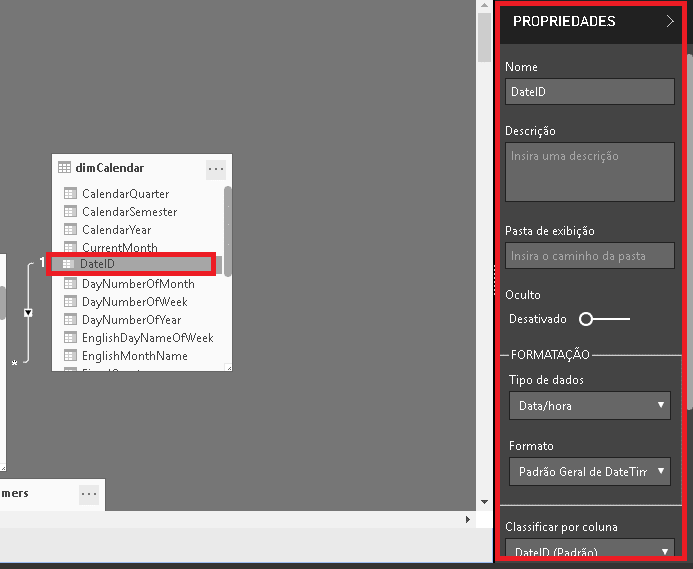Click the dimCalendar table resize corner handle

click(x=228, y=367)
